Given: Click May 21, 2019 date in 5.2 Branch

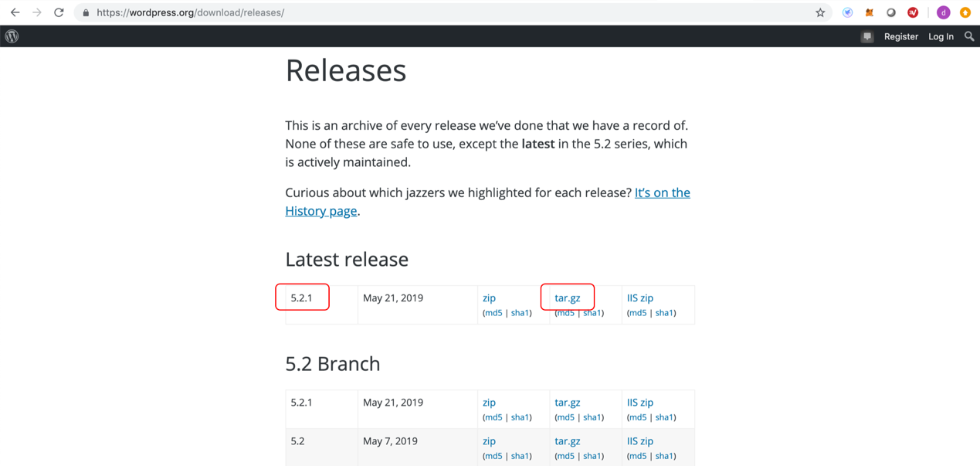Looking at the screenshot, I should [x=393, y=402].
